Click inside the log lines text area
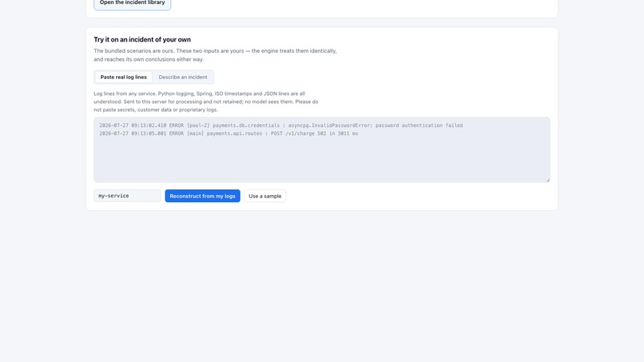Viewport: 644px width, 362px height. tap(321, 149)
